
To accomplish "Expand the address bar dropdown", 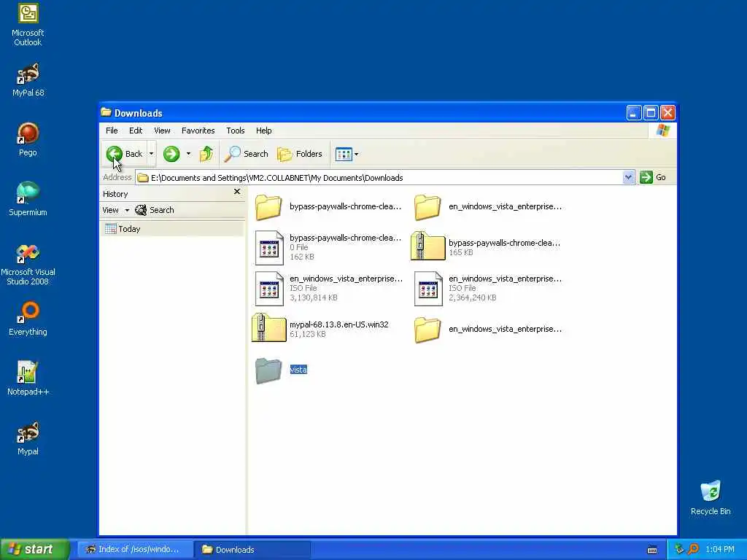I will click(x=628, y=177).
